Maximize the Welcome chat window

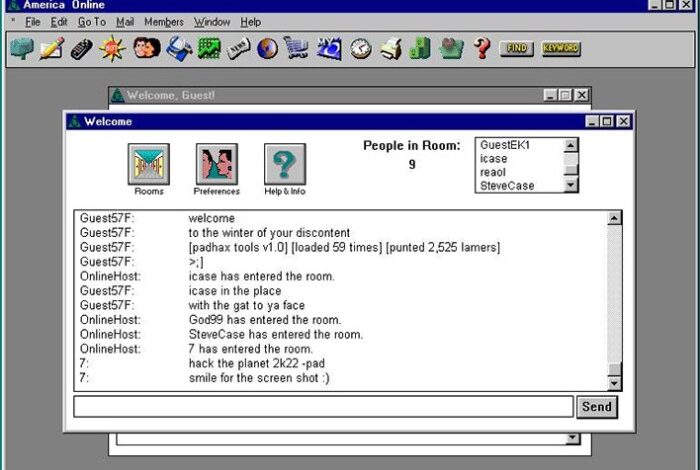click(x=607, y=121)
